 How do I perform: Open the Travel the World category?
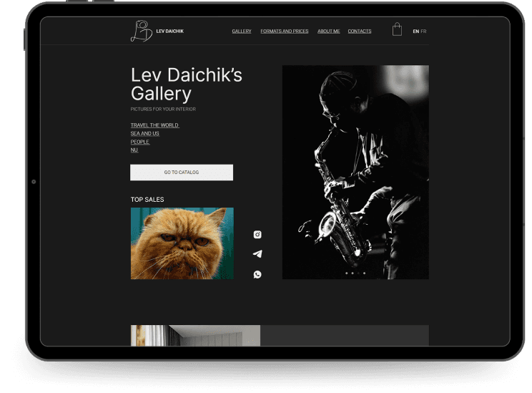(x=154, y=125)
